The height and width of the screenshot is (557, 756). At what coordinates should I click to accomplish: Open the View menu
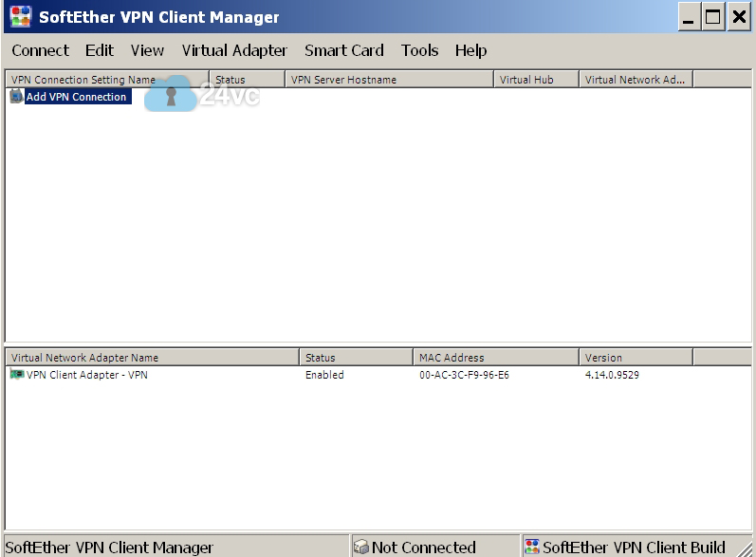point(147,50)
